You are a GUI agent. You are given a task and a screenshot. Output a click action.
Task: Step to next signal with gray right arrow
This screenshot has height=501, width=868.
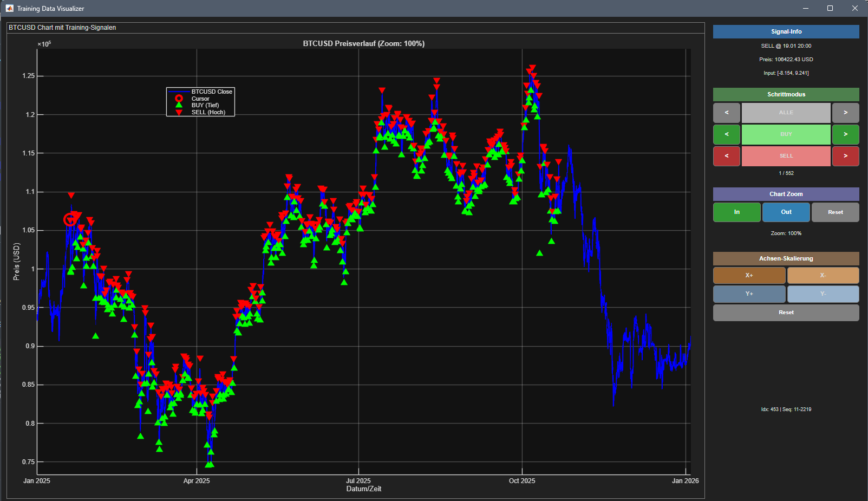[x=845, y=113]
